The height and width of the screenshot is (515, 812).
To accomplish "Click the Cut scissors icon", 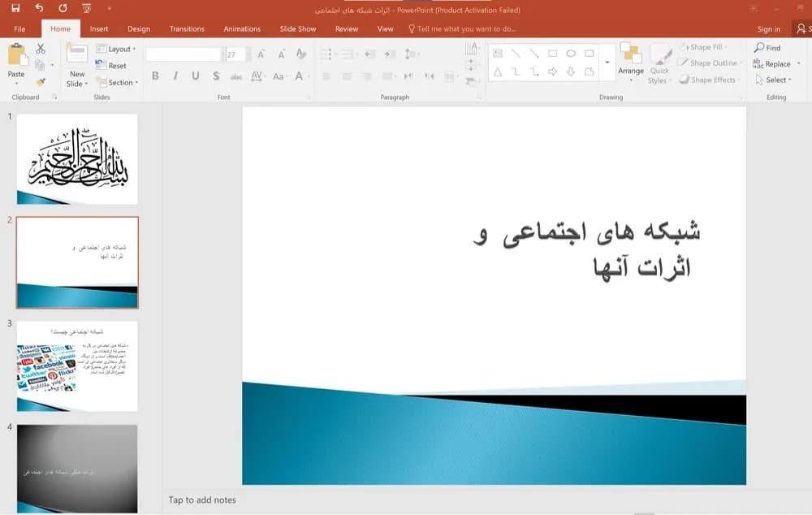I will pyautogui.click(x=41, y=50).
